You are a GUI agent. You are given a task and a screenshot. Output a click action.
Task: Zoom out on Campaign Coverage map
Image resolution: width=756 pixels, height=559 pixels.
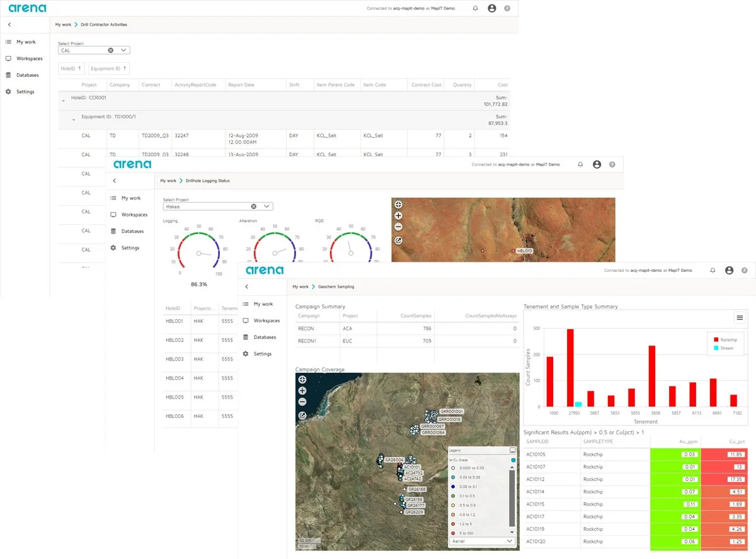click(x=302, y=402)
